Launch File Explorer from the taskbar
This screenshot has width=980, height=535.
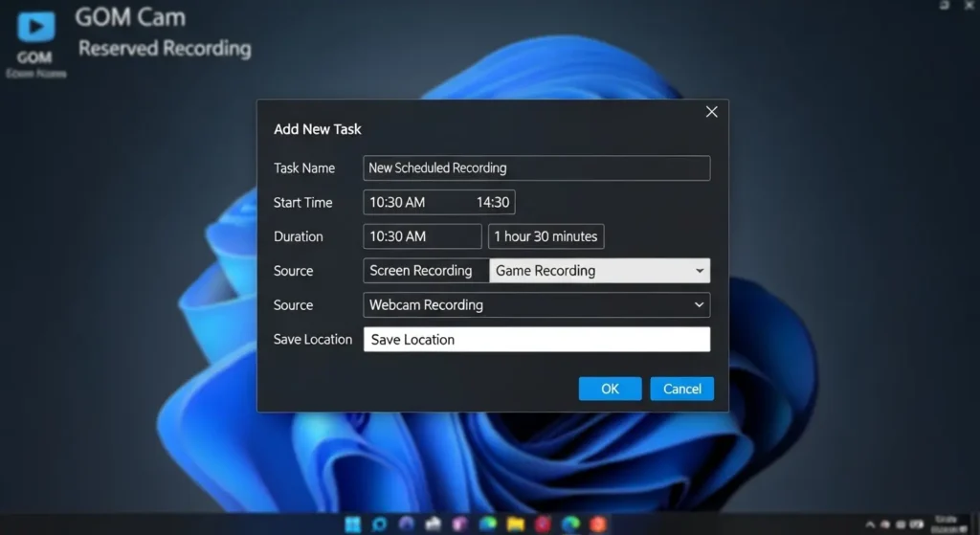point(516,524)
